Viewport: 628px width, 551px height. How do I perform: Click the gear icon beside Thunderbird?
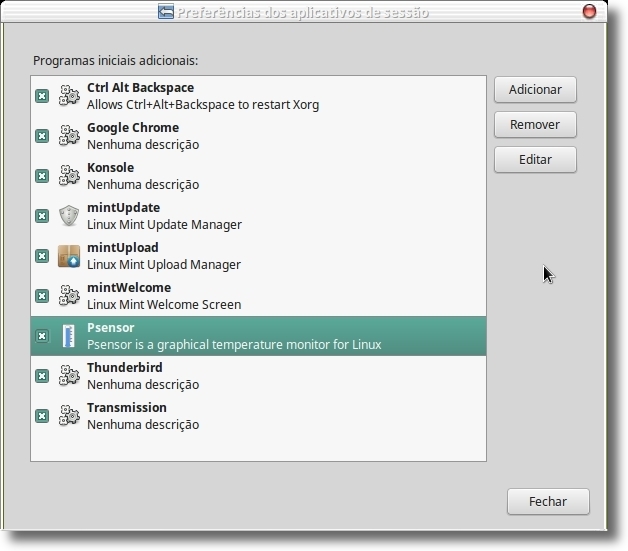pyautogui.click(x=69, y=376)
